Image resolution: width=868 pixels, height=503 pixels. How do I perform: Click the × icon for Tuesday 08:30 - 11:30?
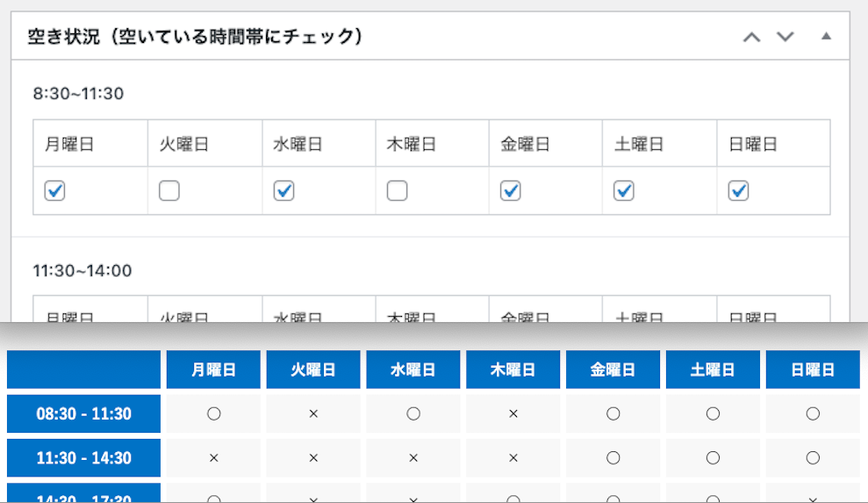pyautogui.click(x=313, y=413)
